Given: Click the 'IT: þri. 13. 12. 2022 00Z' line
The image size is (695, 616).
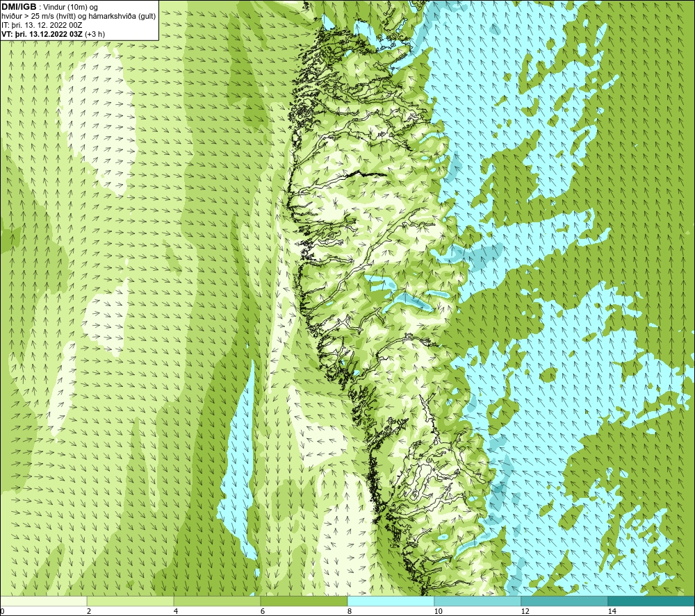Looking at the screenshot, I should tap(42, 25).
